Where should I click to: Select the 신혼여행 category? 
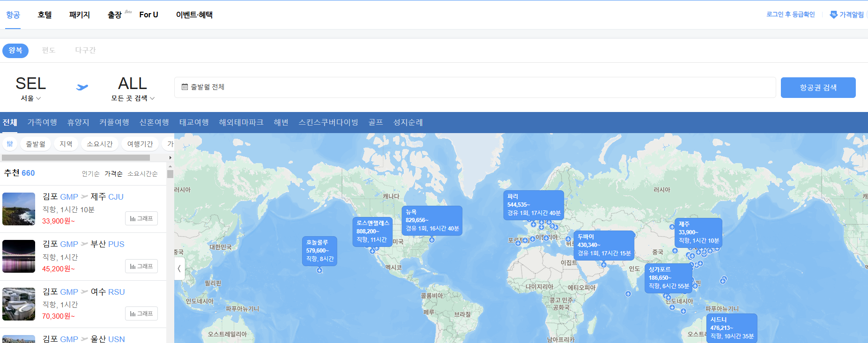pyautogui.click(x=154, y=123)
